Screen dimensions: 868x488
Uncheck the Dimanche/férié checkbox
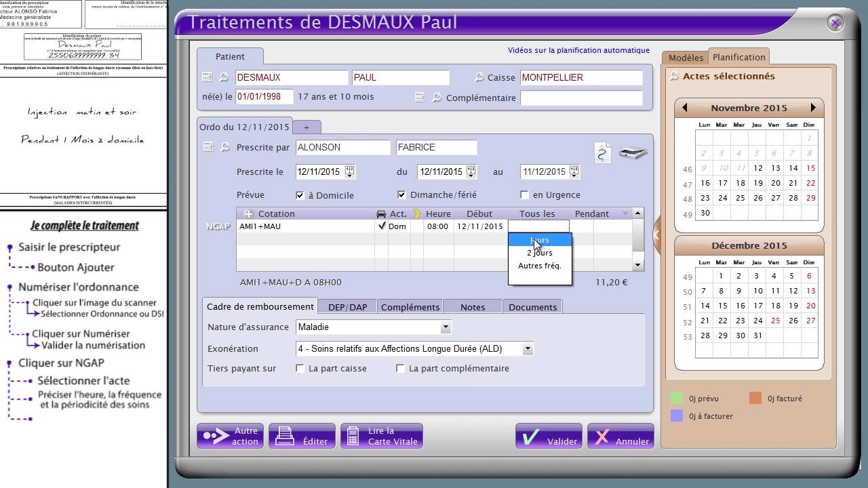[401, 195]
